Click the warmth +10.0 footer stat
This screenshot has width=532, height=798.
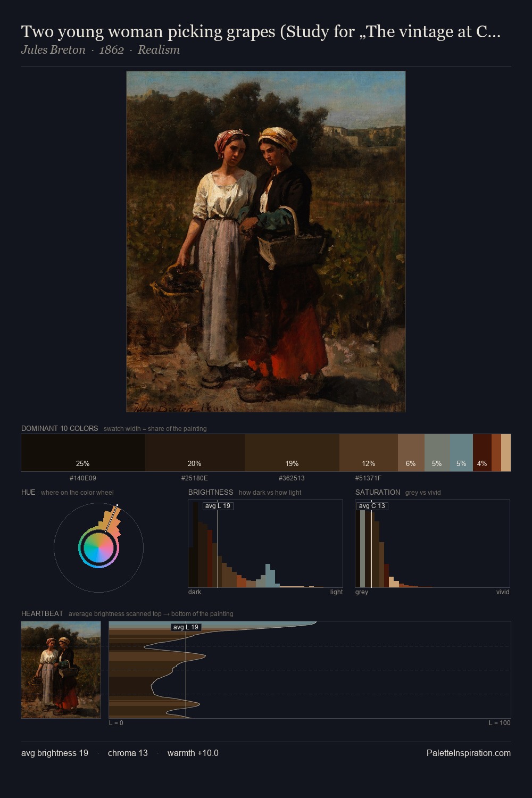[x=193, y=753]
